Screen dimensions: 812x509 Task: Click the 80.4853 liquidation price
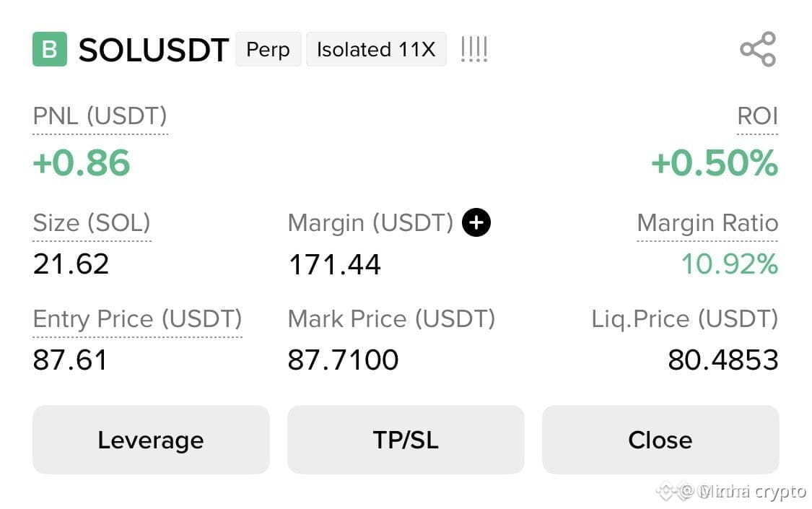723,360
